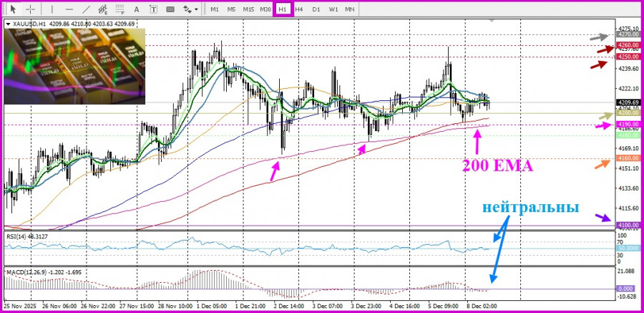The width and height of the screenshot is (644, 313).
Task: Switch chart to M15 timeframe
Action: [248, 9]
